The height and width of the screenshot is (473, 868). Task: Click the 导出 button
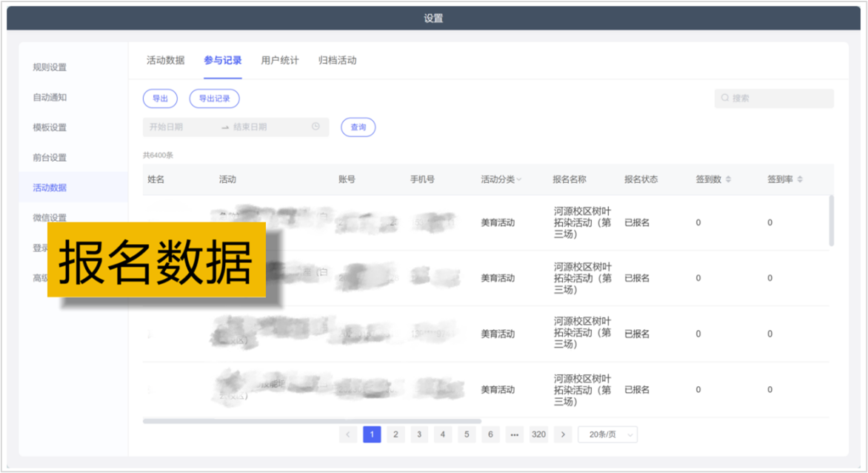pyautogui.click(x=160, y=99)
